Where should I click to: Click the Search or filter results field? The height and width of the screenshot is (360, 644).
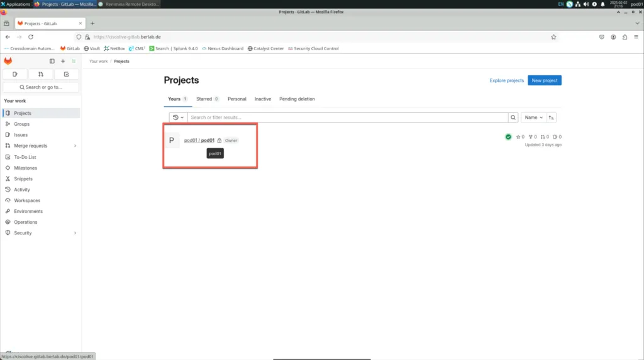(347, 117)
